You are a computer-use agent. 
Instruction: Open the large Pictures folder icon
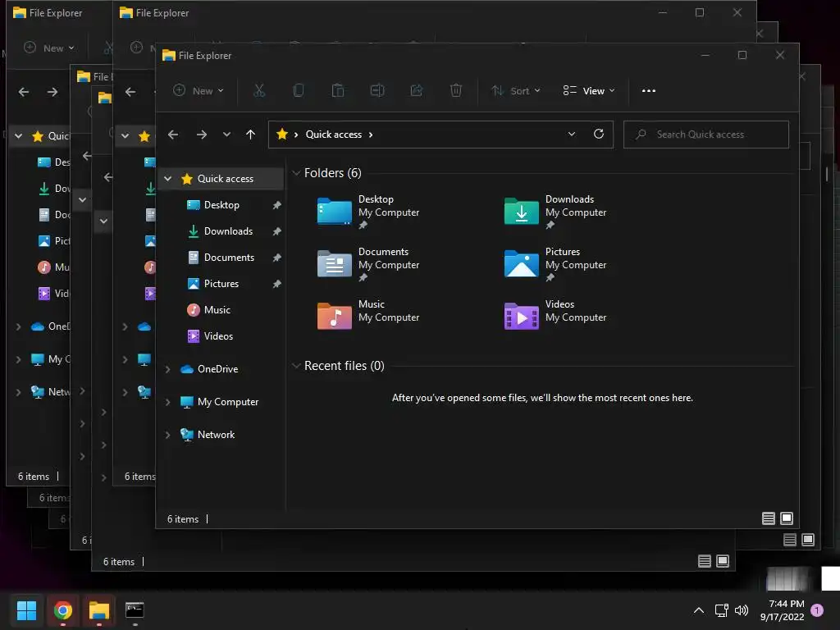point(521,263)
